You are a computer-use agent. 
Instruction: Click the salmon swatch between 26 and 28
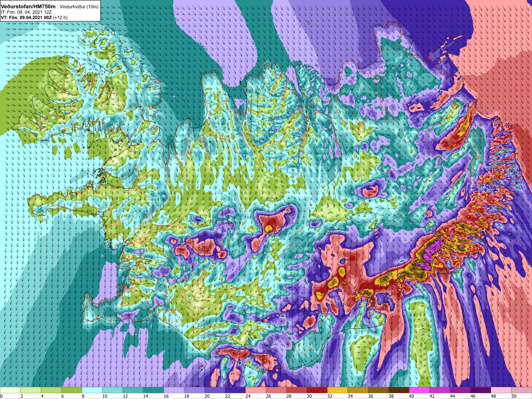click(x=276, y=390)
